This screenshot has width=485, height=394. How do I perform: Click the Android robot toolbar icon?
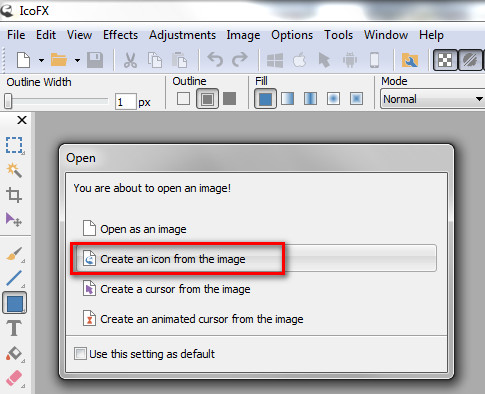pos(350,60)
